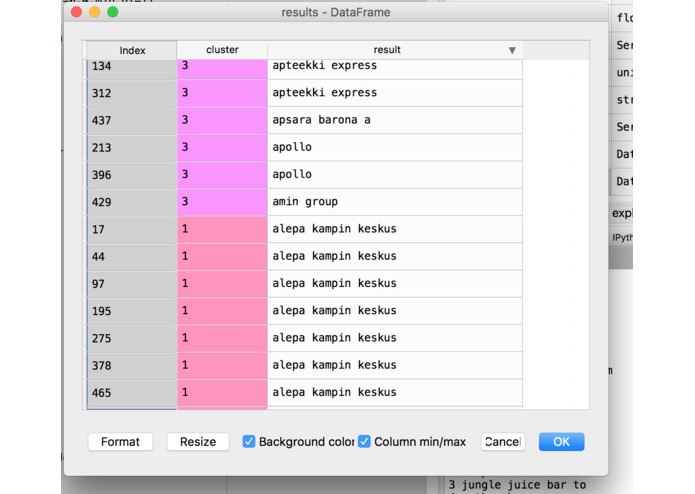
Task: Select row index 195
Action: point(132,311)
